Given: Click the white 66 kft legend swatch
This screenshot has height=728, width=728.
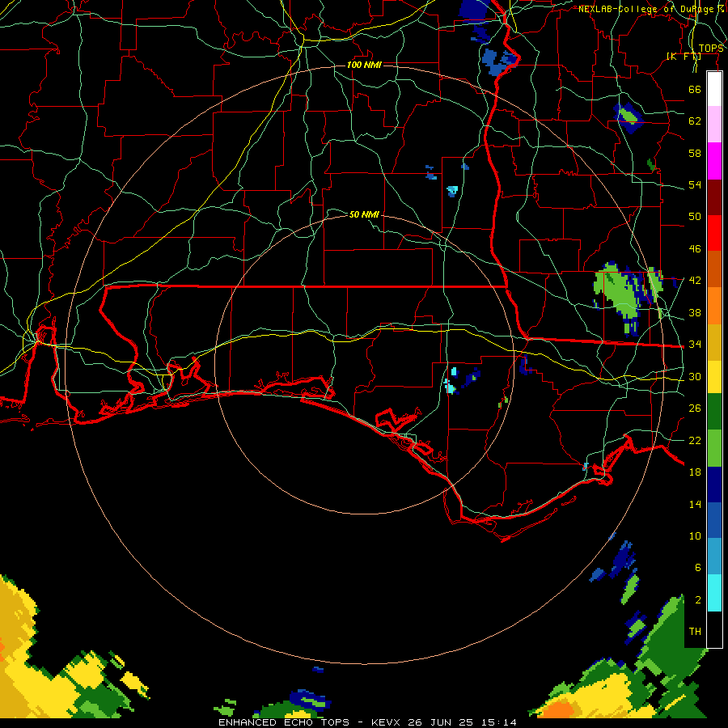Looking at the screenshot, I should tap(714, 89).
